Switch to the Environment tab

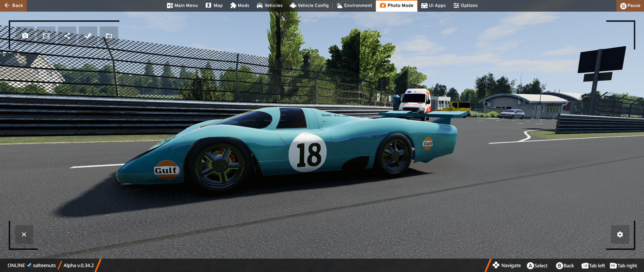[x=354, y=6]
